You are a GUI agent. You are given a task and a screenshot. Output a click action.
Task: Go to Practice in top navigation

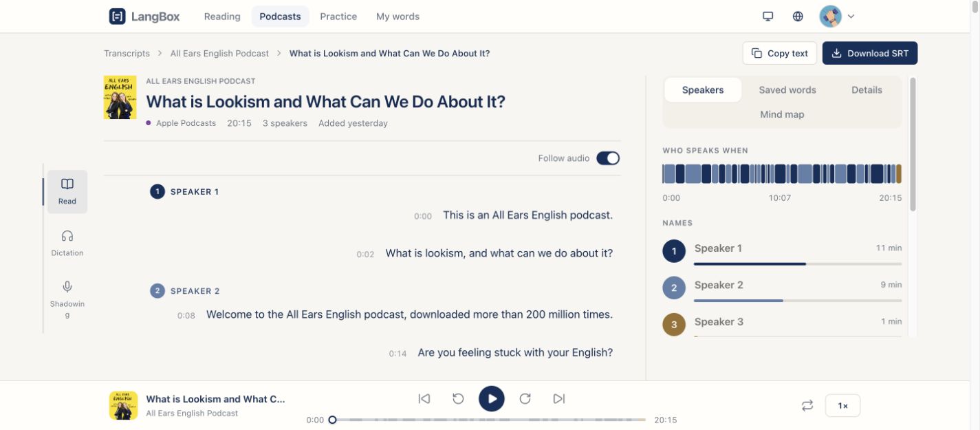click(x=338, y=17)
